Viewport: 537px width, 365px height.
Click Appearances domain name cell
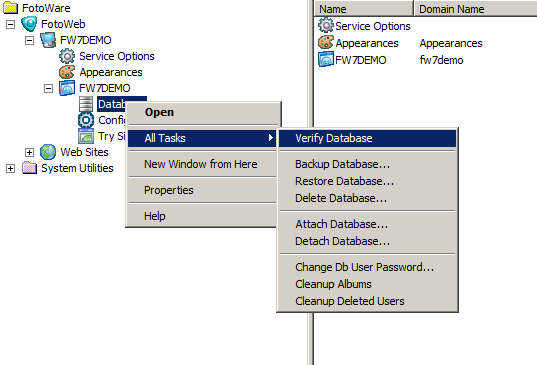pyautogui.click(x=451, y=43)
